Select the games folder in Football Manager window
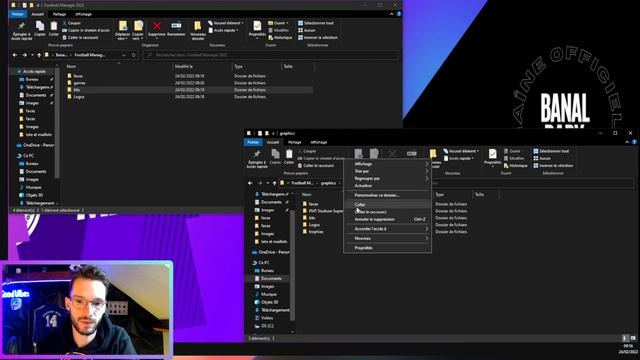The image size is (640, 360). pos(80,83)
